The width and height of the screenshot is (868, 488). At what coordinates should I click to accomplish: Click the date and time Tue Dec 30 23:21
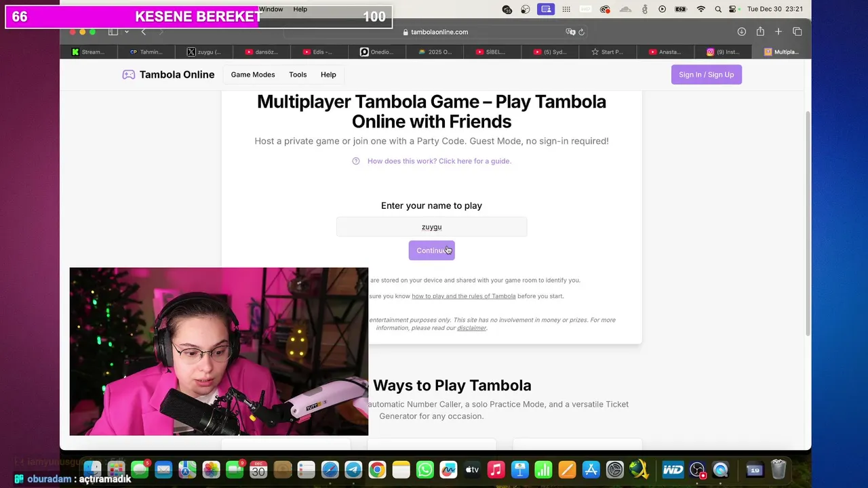click(775, 9)
